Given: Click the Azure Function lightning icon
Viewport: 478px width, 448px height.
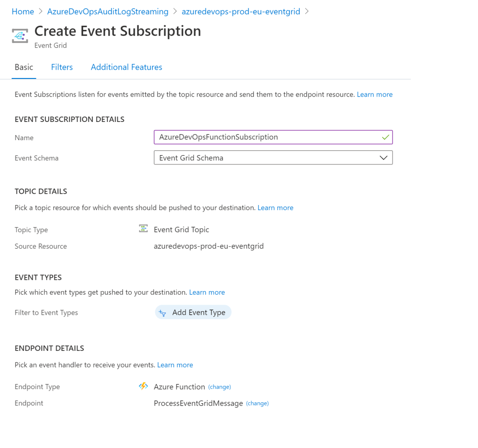Looking at the screenshot, I should coord(143,386).
